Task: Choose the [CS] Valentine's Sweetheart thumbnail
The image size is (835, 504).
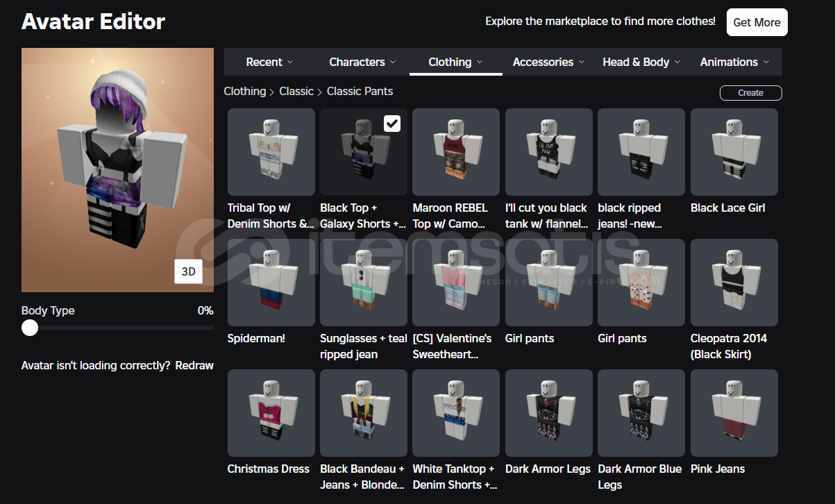Action: point(456,283)
